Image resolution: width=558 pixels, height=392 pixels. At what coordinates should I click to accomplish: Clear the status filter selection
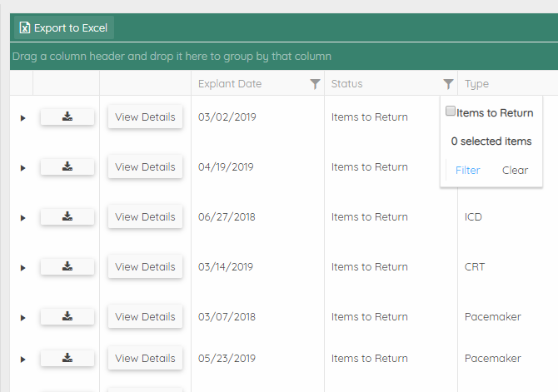[x=515, y=171]
